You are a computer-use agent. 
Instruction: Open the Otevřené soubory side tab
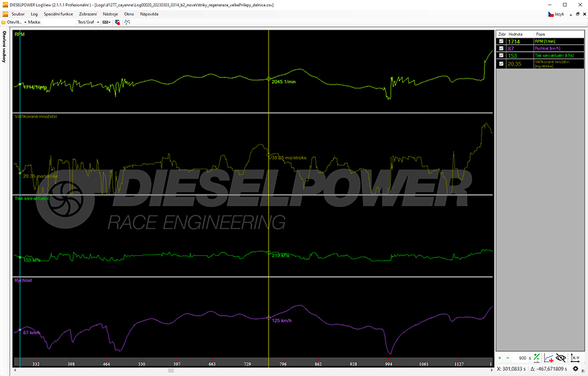(4, 46)
